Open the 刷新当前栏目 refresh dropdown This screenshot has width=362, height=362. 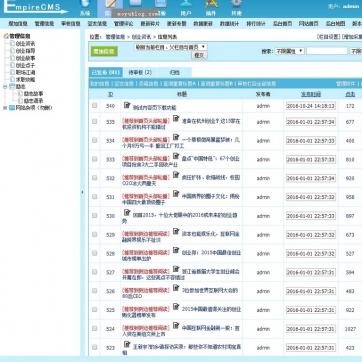[x=170, y=47]
